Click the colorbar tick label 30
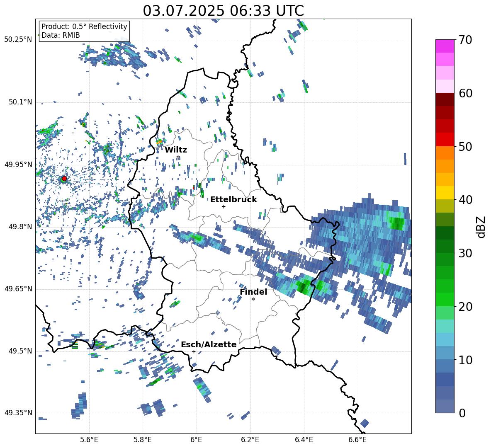The image size is (491, 448). pyautogui.click(x=465, y=253)
